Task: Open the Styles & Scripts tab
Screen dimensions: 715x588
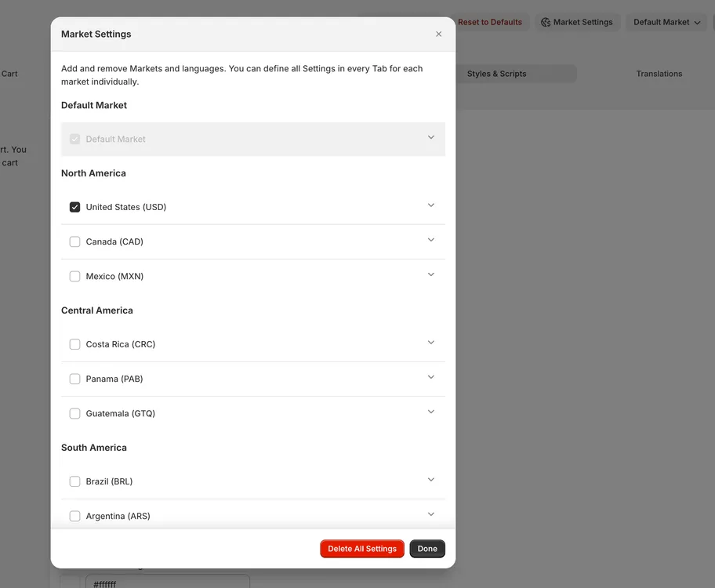Action: coord(496,73)
